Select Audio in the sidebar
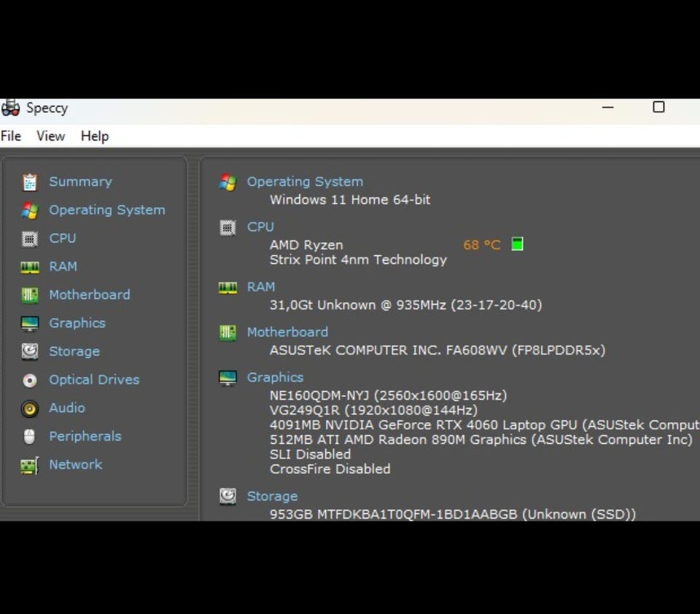Screen dimensions: 700x614 pos(67,408)
